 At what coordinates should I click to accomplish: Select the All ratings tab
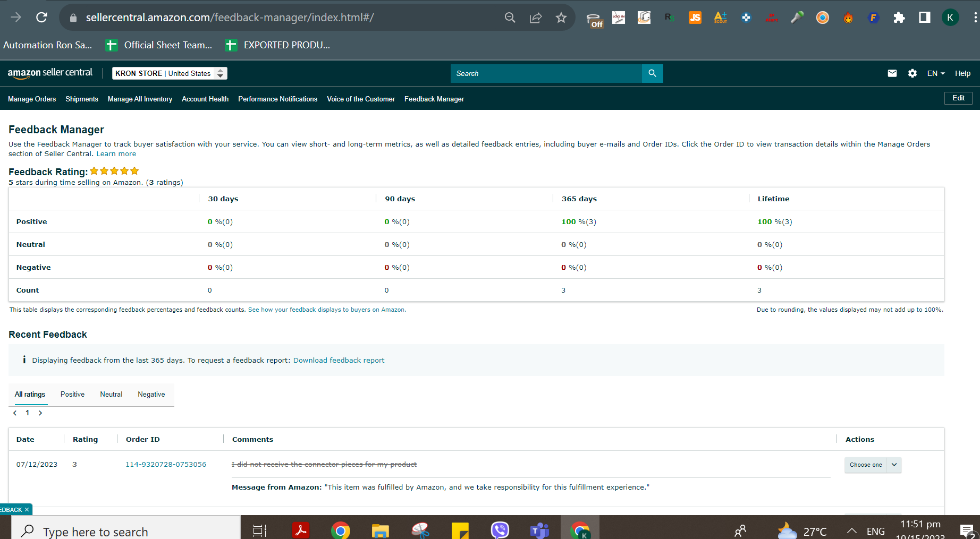(x=30, y=394)
